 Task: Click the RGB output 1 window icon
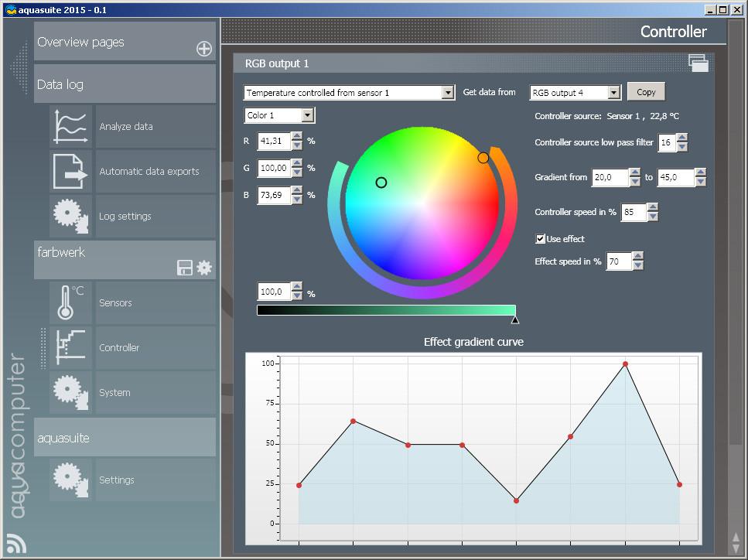pyautogui.click(x=698, y=63)
